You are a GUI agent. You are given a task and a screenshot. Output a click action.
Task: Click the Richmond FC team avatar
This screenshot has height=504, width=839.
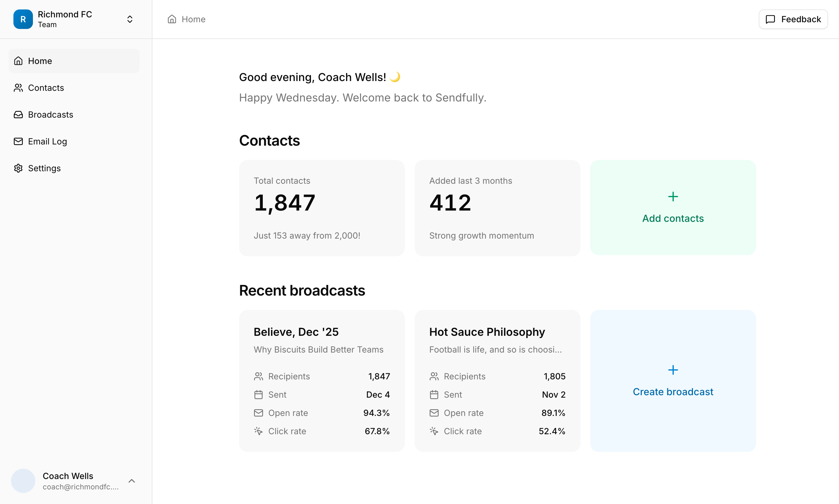[x=23, y=19]
